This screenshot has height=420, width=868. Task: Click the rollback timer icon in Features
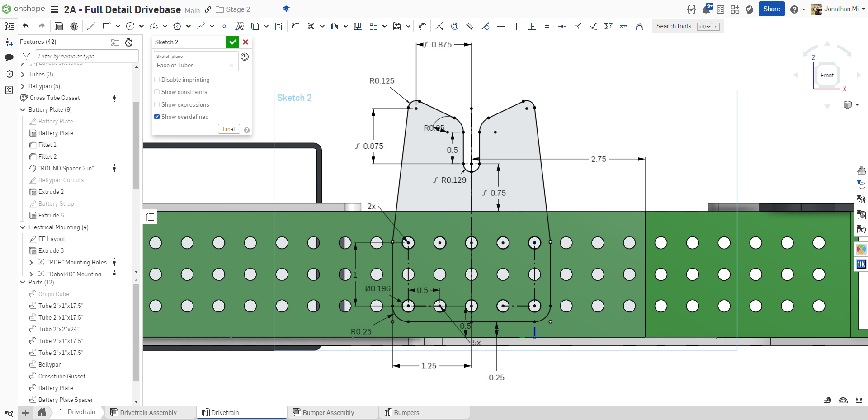pyautogui.click(x=129, y=42)
